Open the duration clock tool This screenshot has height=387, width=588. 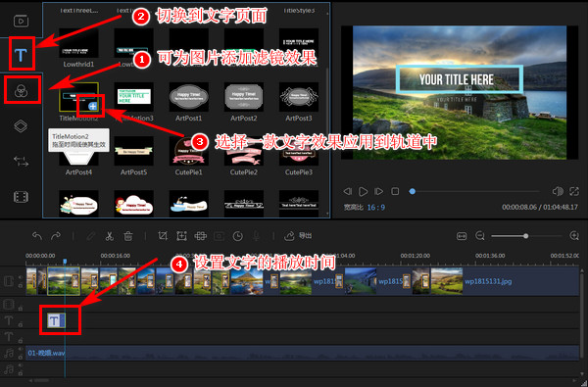(x=238, y=236)
